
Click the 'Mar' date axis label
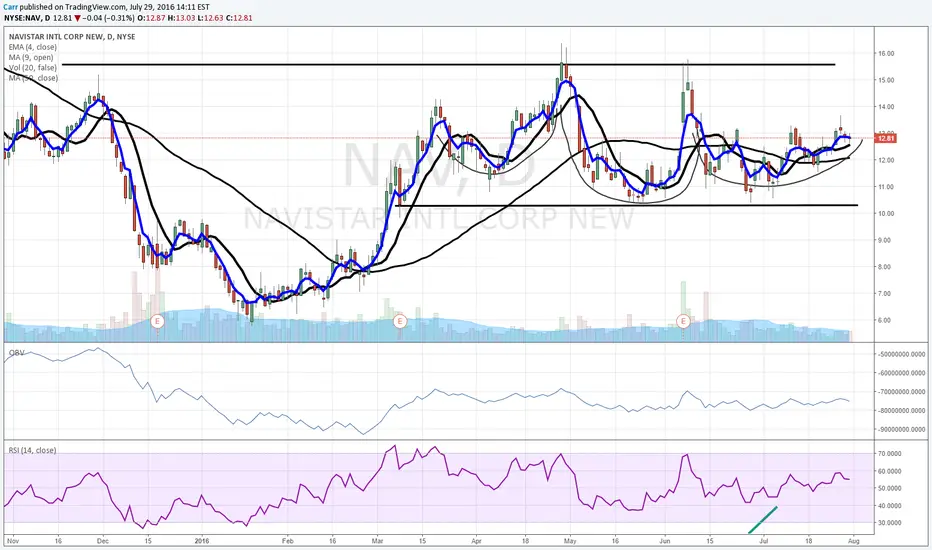point(377,541)
